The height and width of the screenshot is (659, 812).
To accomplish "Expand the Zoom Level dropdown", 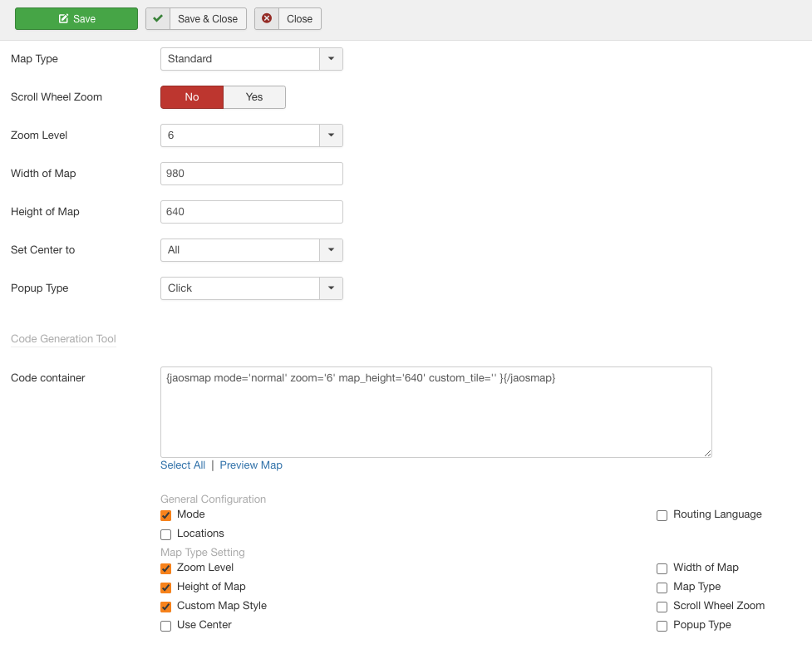I will point(331,135).
